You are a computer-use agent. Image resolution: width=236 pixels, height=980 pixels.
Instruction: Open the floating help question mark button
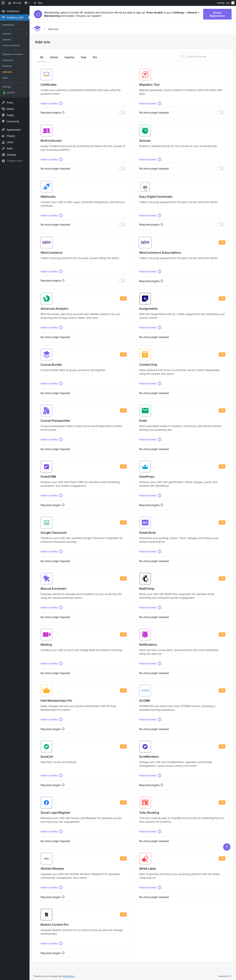point(226,847)
